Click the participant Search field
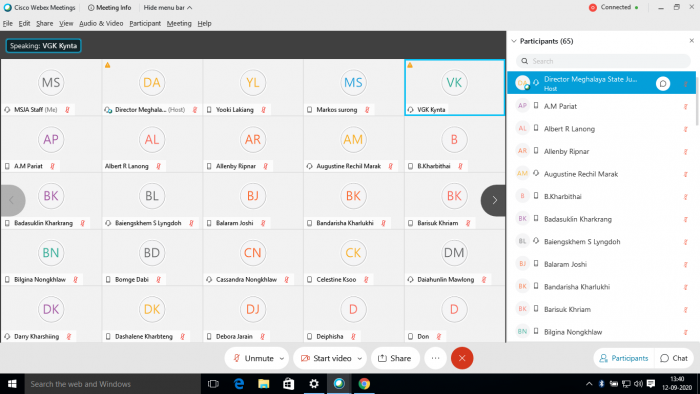The image size is (700, 394). [x=603, y=61]
